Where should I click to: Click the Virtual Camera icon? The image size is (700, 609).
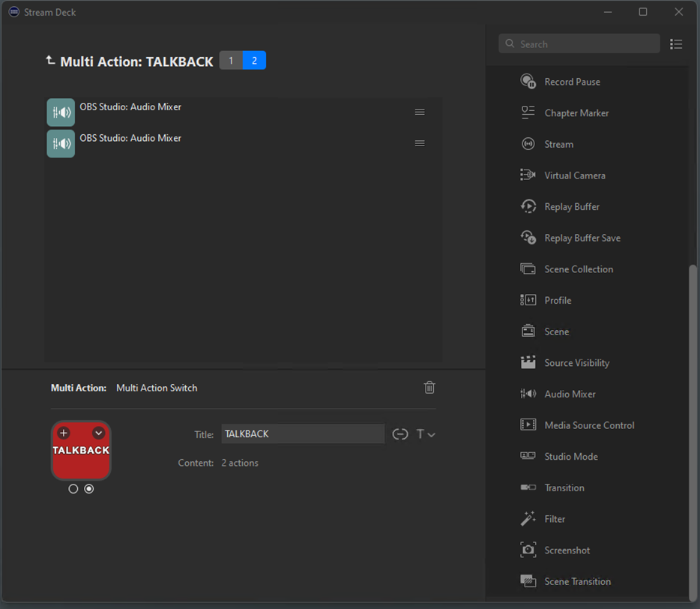pyautogui.click(x=528, y=175)
